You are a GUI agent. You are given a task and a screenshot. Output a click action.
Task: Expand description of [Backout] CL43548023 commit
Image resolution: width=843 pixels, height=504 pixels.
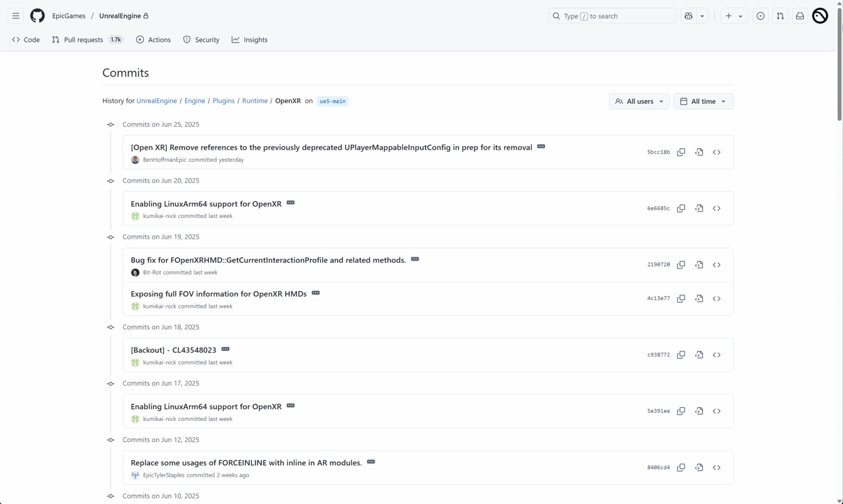tap(226, 349)
